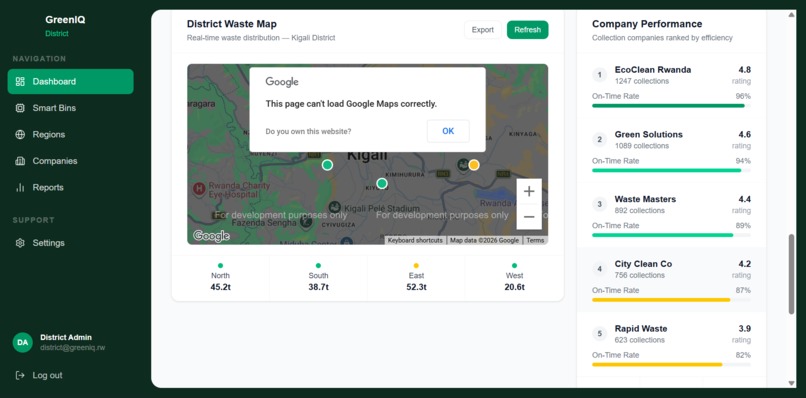Image resolution: width=806 pixels, height=398 pixels.
Task: Zoom out the map with minus button
Action: point(529,216)
